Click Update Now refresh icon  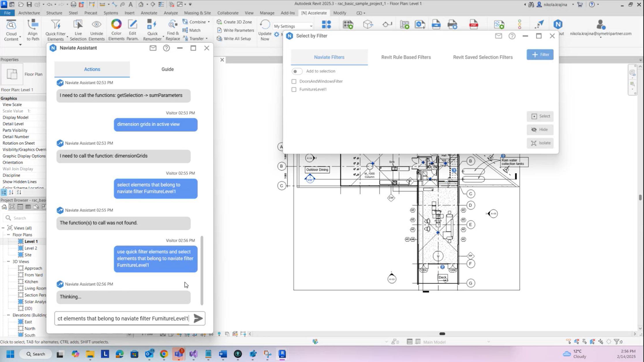[x=265, y=25]
